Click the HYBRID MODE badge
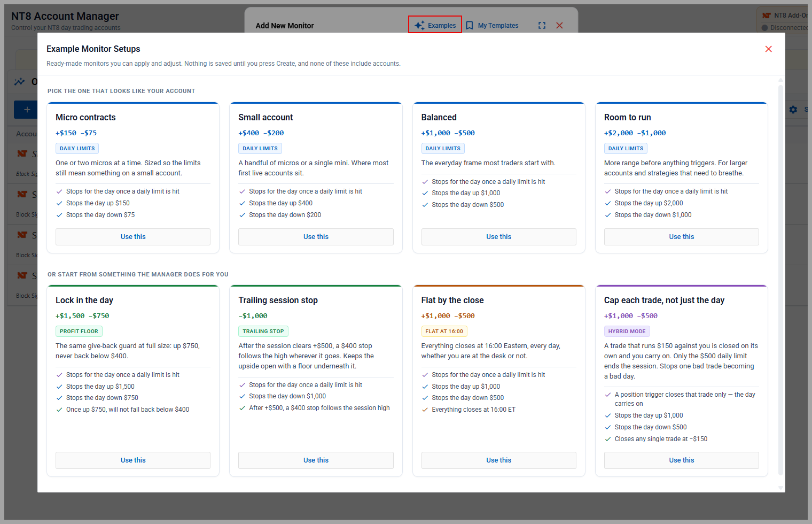Image resolution: width=812 pixels, height=524 pixels. 627,332
